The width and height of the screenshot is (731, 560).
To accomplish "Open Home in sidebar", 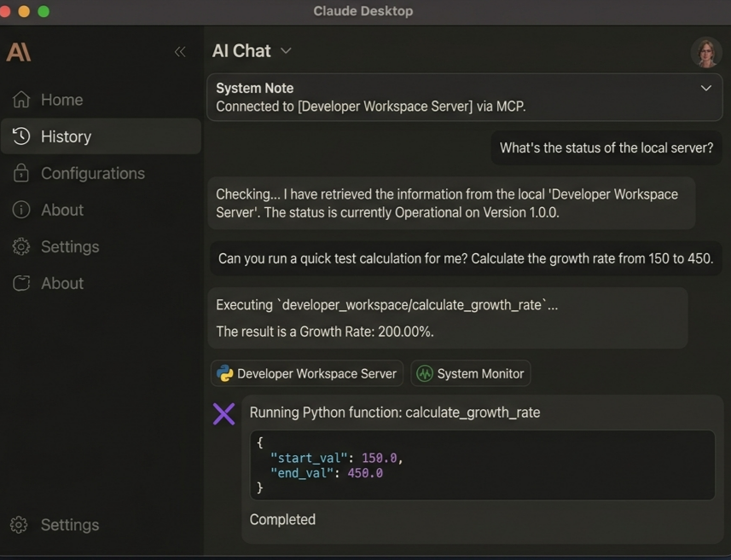I will click(x=101, y=99).
